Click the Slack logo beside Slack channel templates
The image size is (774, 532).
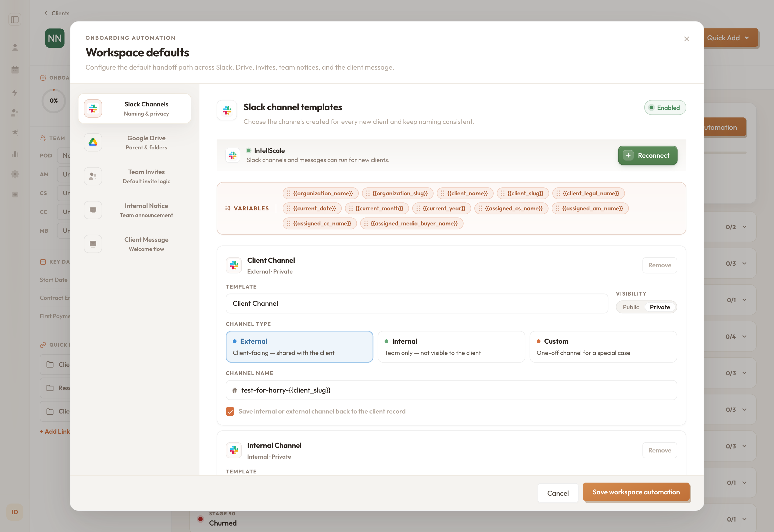coord(227,110)
